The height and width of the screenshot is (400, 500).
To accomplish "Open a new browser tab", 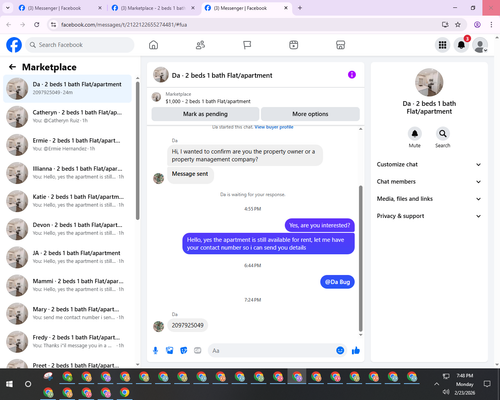I will point(300,8).
